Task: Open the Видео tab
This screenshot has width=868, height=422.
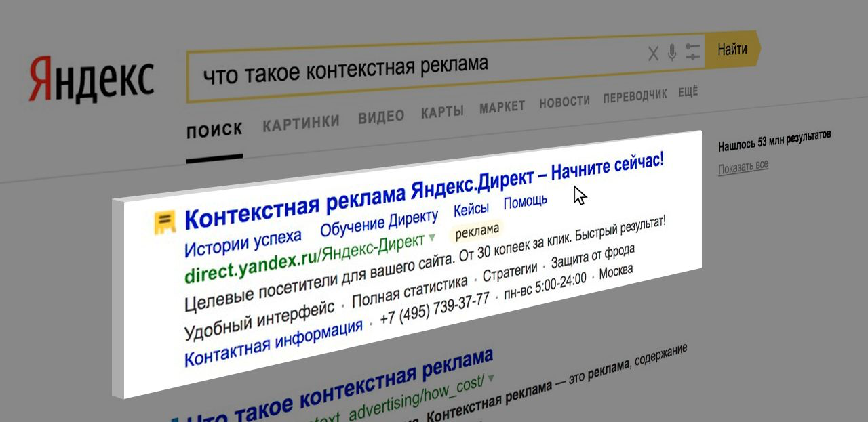Action: tap(381, 117)
